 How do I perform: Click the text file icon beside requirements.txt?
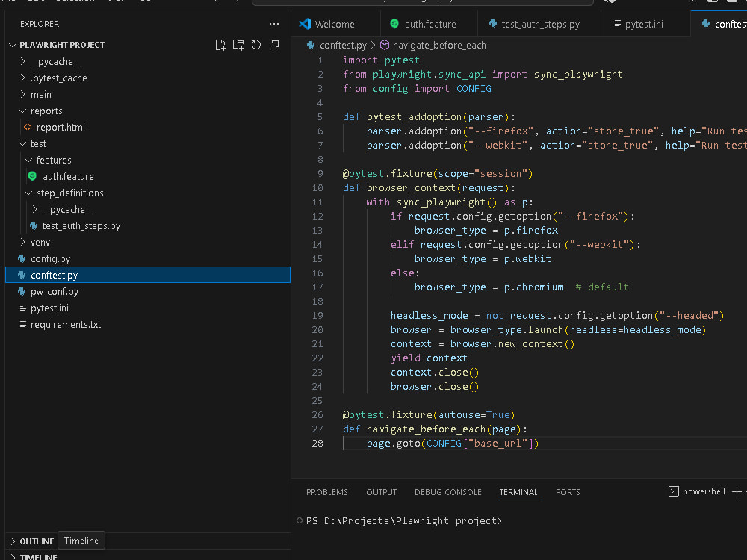pos(23,324)
